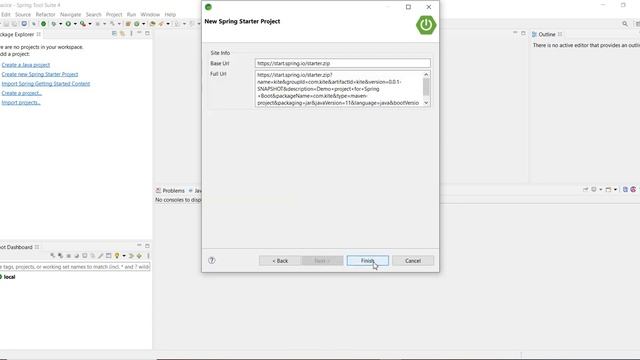Click the Full Url scrollbar down arrow
Image resolution: width=640 pixels, height=360 pixels.
[426, 103]
